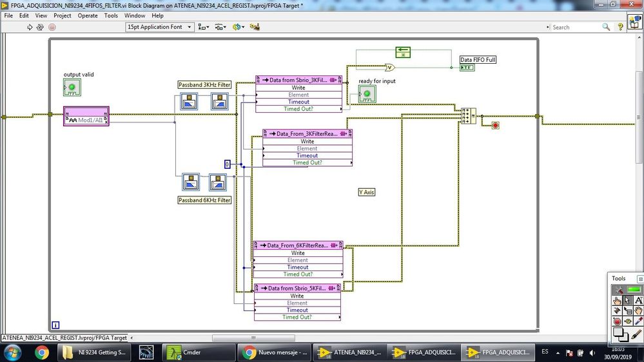Click the loop iteration terminal i
Screen dimensions: 644x362
(x=55, y=325)
